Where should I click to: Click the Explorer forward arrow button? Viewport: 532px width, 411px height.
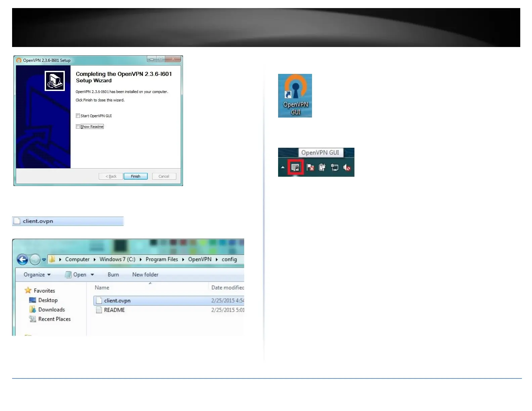pos(35,260)
